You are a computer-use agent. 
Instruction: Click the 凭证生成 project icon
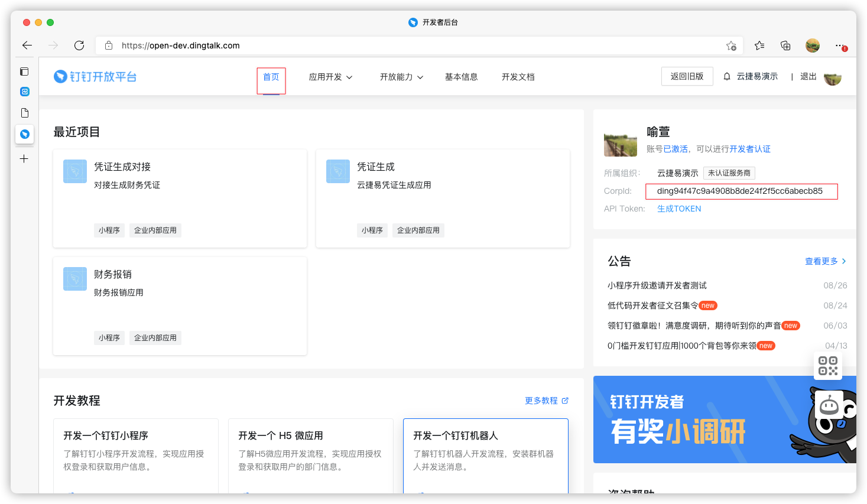click(x=338, y=171)
